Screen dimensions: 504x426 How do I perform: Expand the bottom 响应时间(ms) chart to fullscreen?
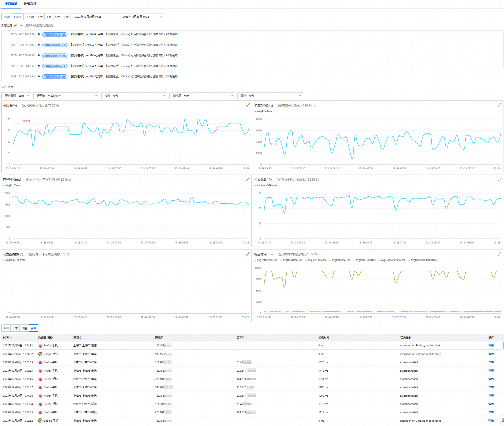point(499,254)
